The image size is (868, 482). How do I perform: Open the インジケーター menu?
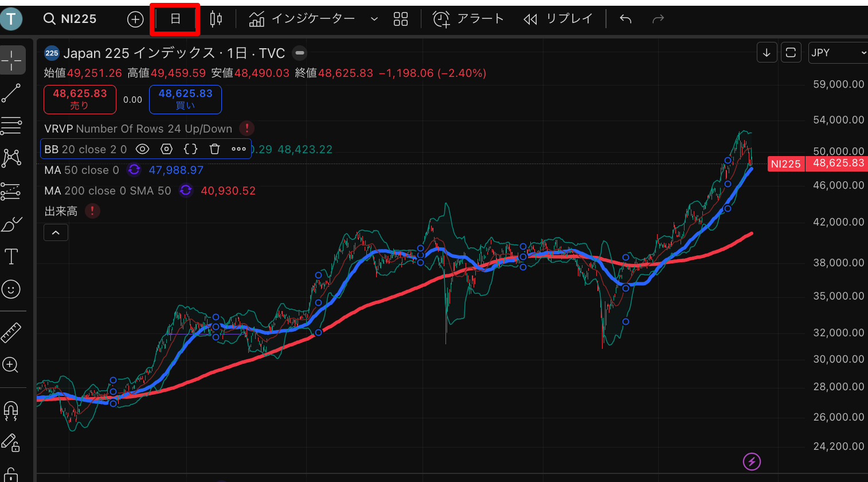(x=303, y=19)
